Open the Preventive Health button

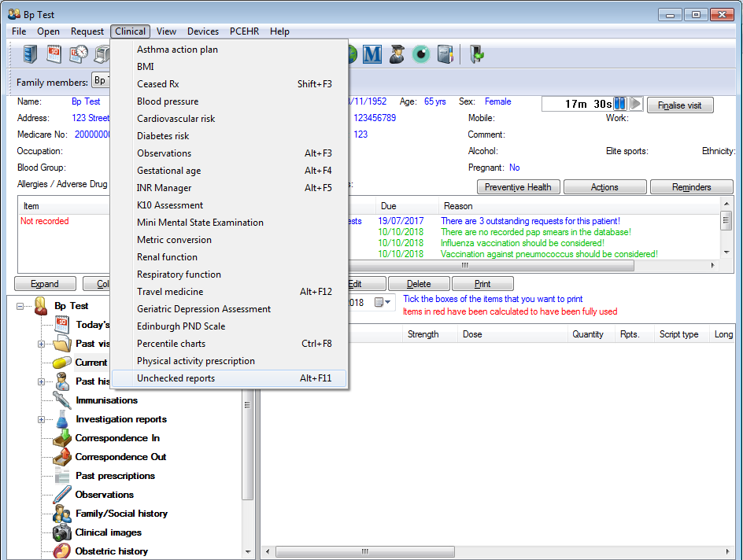point(518,187)
